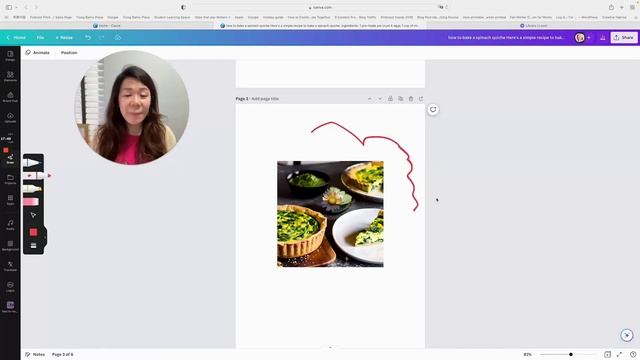Switch to the select pointer tool
The image size is (640, 360).
pos(33,215)
